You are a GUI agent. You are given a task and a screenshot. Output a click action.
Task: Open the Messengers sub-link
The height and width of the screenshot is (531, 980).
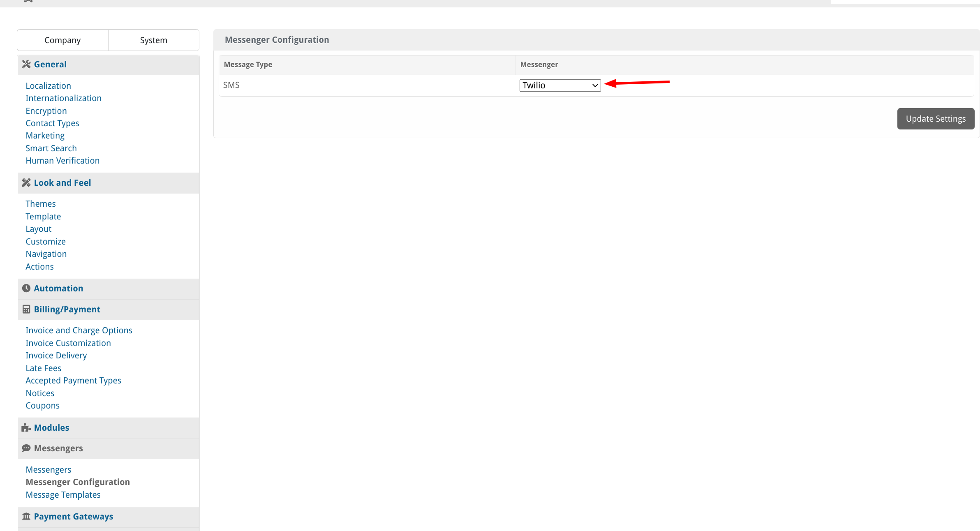[x=48, y=469]
